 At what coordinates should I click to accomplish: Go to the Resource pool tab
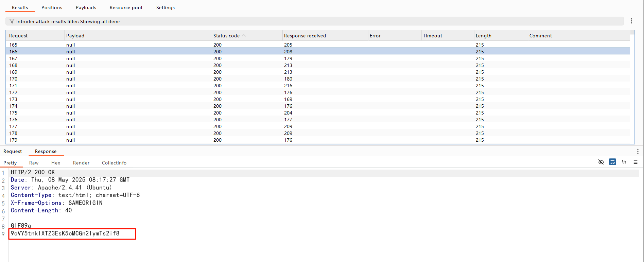tap(126, 7)
